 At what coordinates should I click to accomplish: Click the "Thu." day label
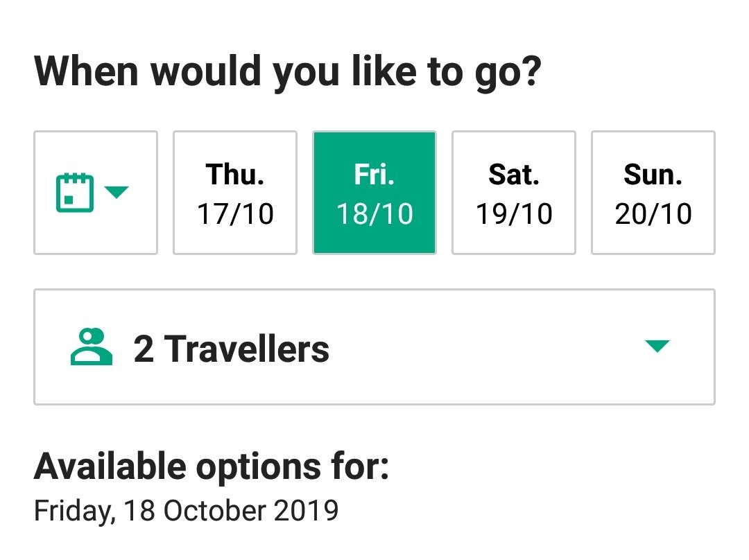pyautogui.click(x=235, y=175)
